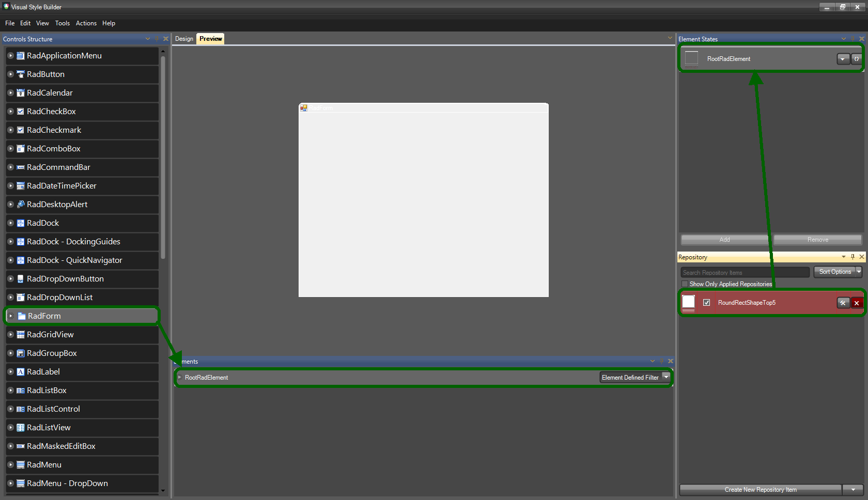Viewport: 868px width, 500px height.
Task: Open the Tools menu
Action: [63, 23]
